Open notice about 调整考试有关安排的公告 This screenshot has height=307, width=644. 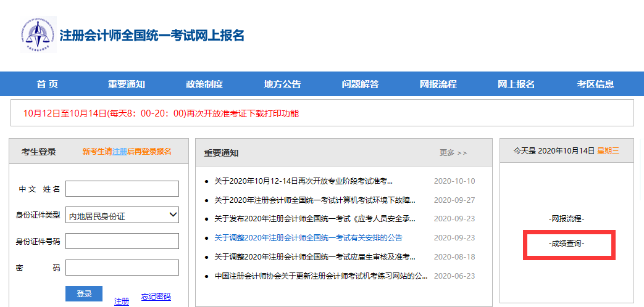[308, 237]
